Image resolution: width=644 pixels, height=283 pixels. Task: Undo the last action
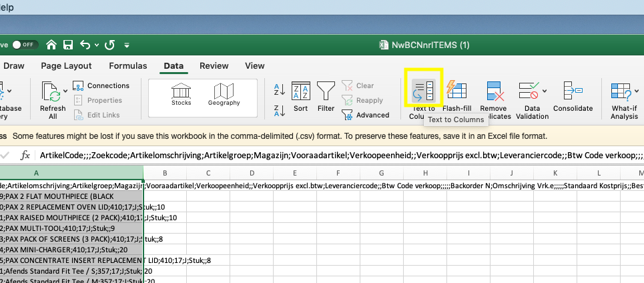coord(85,45)
